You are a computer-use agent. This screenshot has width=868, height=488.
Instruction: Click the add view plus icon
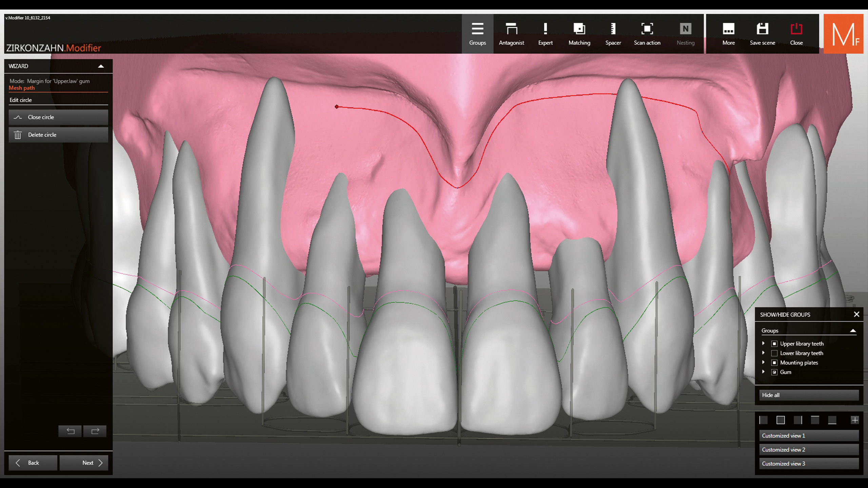[x=855, y=420]
